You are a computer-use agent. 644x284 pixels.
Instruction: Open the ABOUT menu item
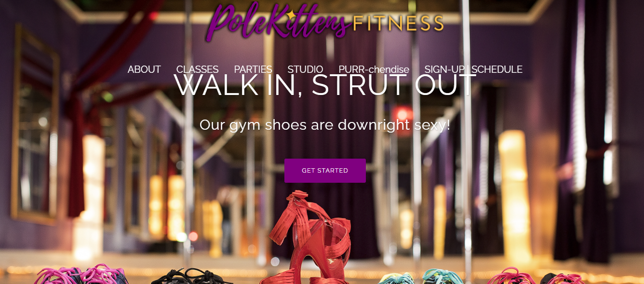click(144, 69)
